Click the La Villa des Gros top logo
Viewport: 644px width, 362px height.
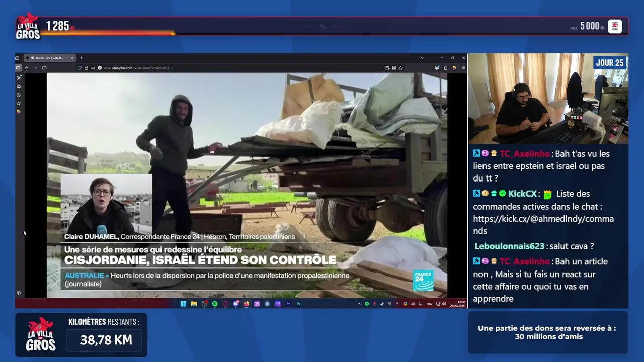coord(28,27)
